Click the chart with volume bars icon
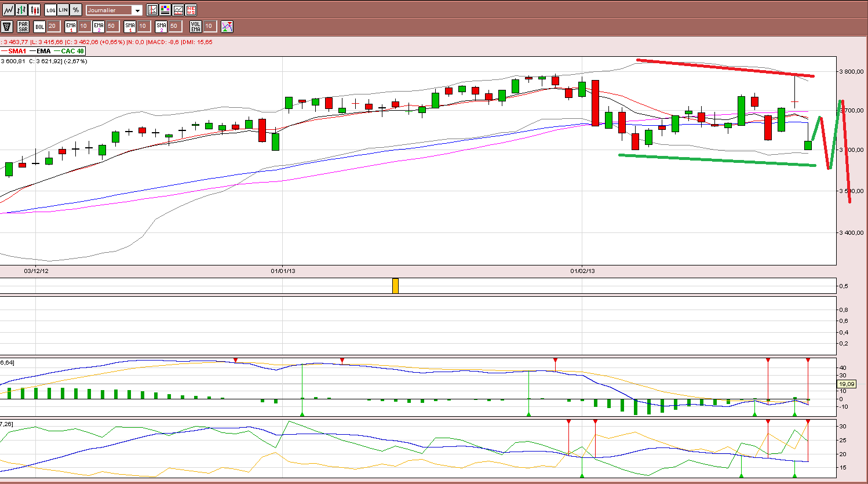Screen dimensions: 868x484 click(178, 10)
